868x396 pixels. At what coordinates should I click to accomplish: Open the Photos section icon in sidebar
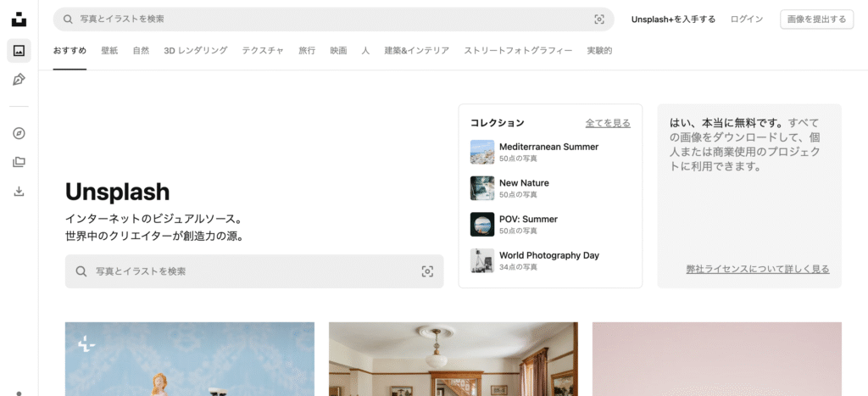pyautogui.click(x=19, y=51)
